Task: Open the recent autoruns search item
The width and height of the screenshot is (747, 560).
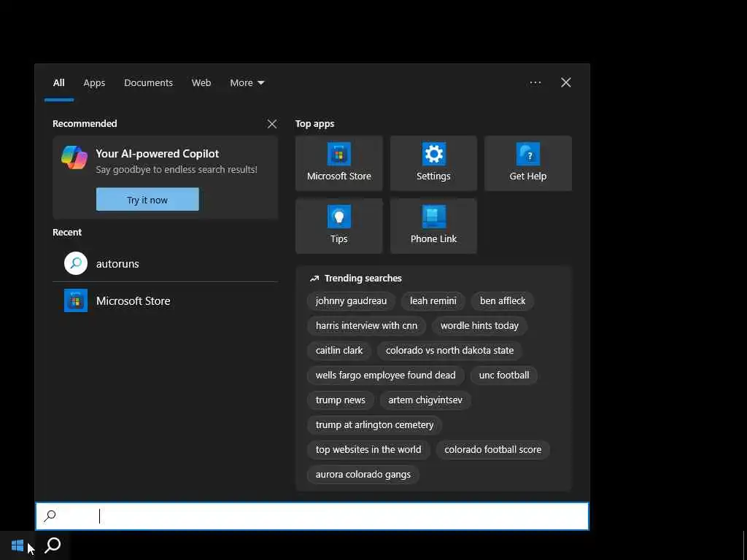Action: pos(166,263)
